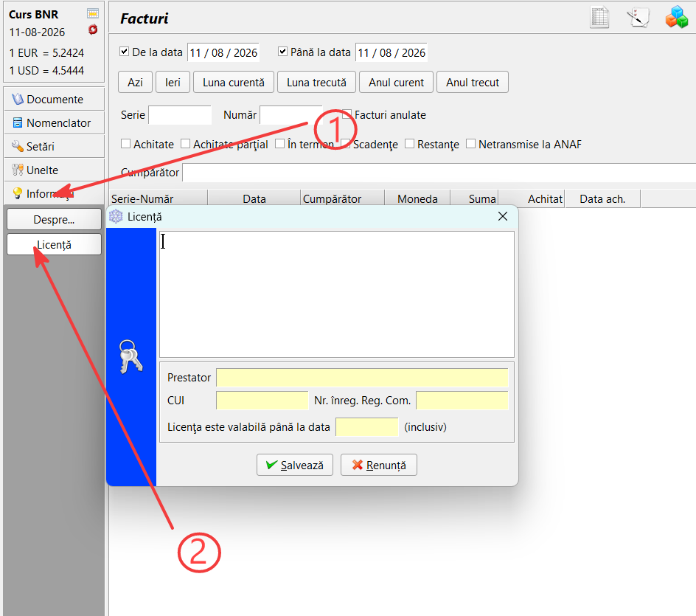The height and width of the screenshot is (616, 696).
Task: Open the Unelte sidebar menu
Action: (54, 170)
